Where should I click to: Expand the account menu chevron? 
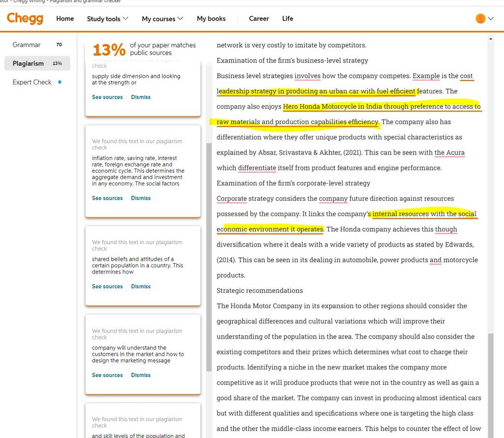[x=491, y=19]
